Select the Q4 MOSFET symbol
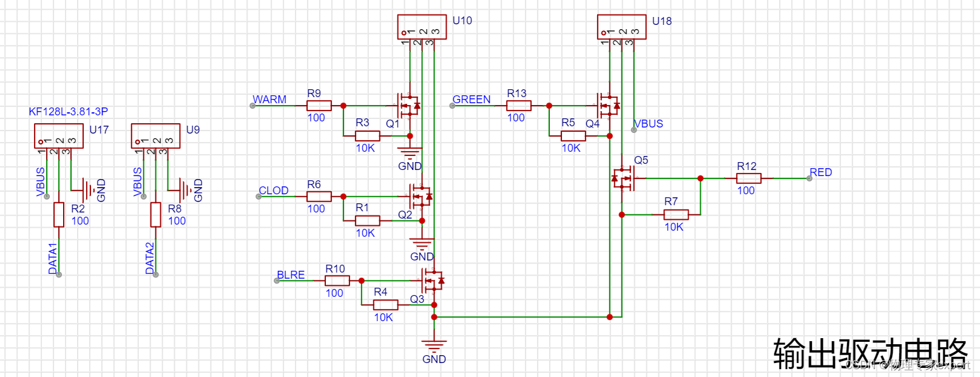The image size is (980, 377). click(609, 106)
